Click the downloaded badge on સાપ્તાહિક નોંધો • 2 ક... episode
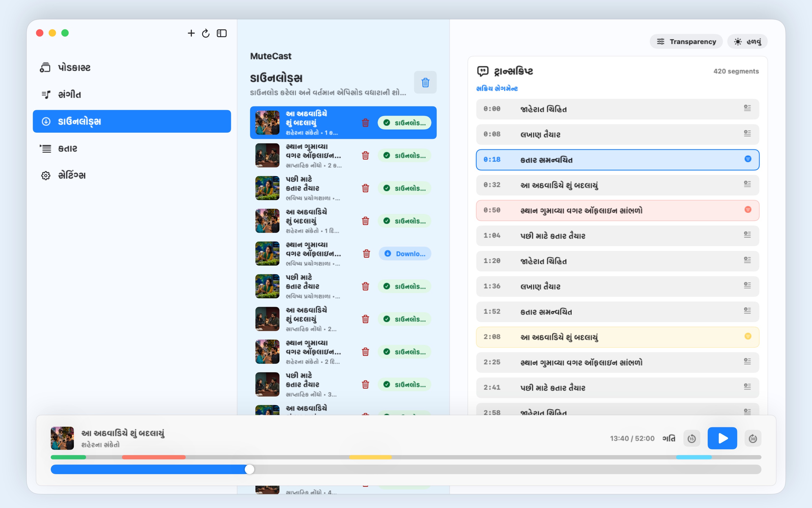Viewport: 812px width, 508px height. [x=404, y=156]
